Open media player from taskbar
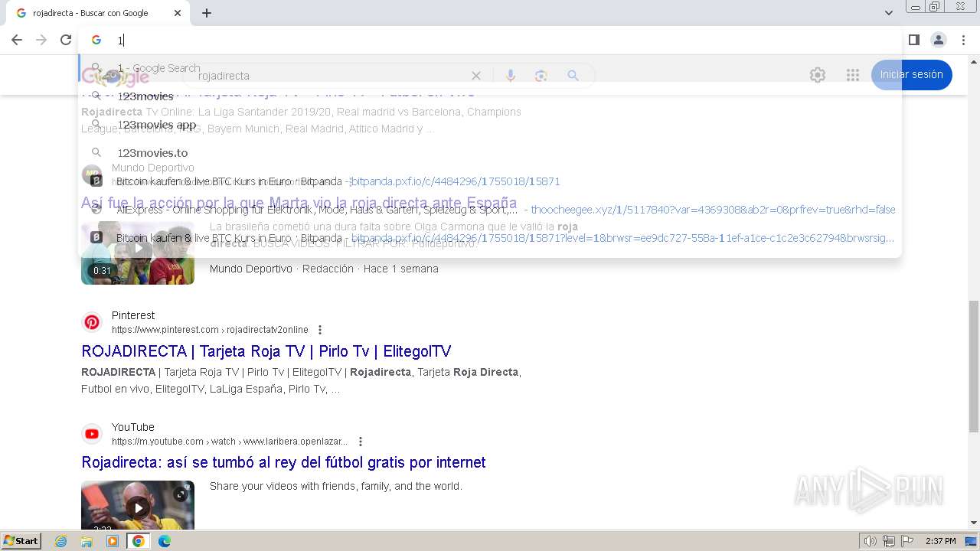 pos(113,541)
